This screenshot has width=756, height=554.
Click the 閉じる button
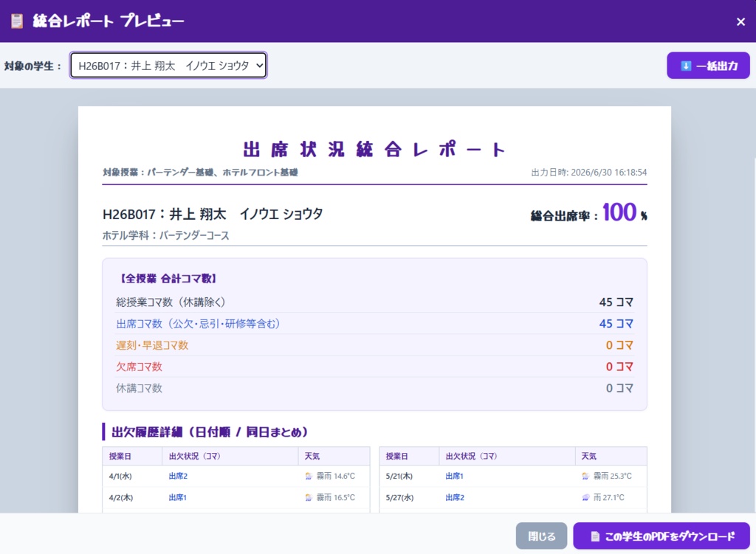[541, 536]
